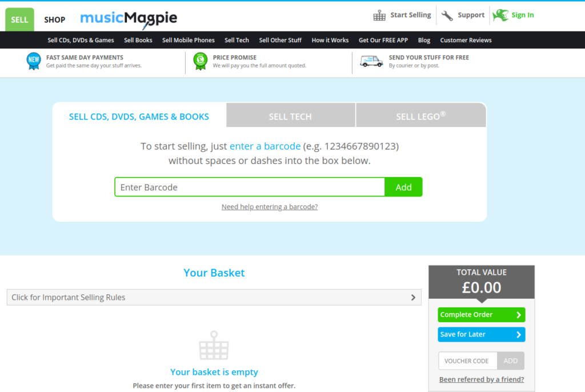The width and height of the screenshot is (585, 392).
Task: Click the Support link
Action: (471, 15)
